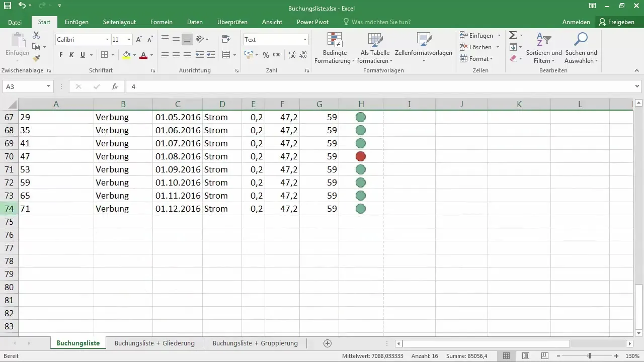Click the Anmelden sign-in link
The height and width of the screenshot is (362, 644).
click(576, 22)
